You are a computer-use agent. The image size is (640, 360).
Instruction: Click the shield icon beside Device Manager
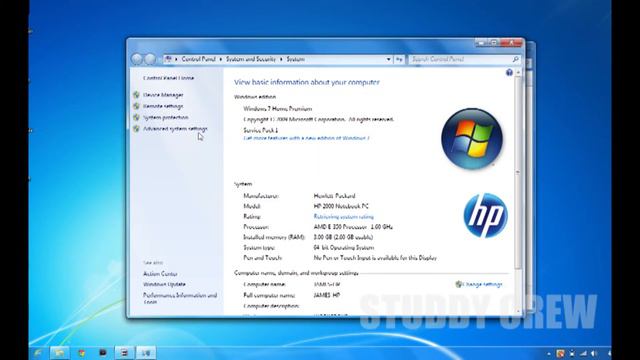click(x=136, y=95)
